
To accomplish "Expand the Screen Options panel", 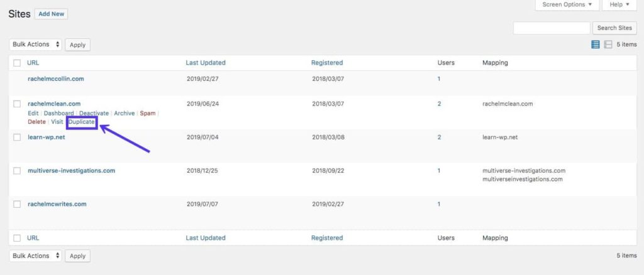I will (x=567, y=5).
